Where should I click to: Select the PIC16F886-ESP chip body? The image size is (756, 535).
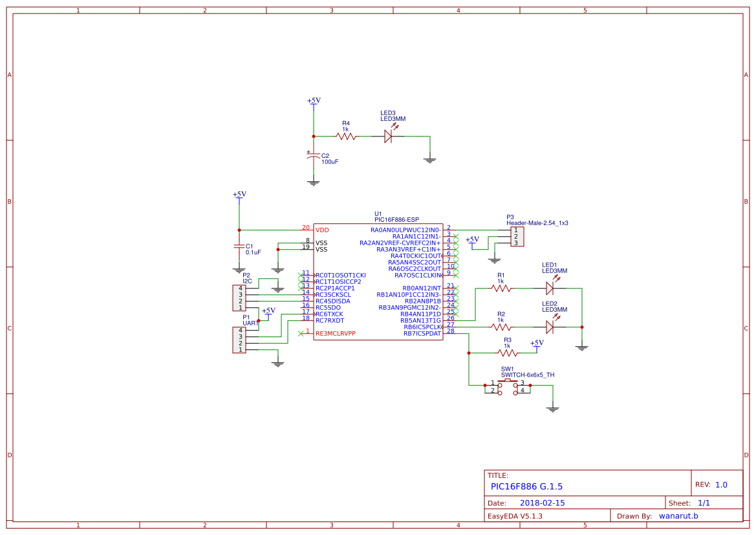pyautogui.click(x=378, y=281)
